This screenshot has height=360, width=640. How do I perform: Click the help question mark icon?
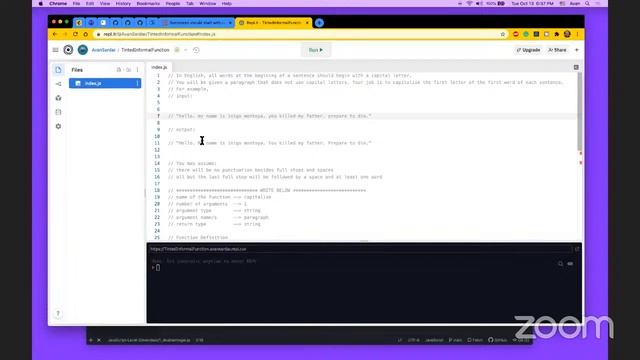coord(58,313)
